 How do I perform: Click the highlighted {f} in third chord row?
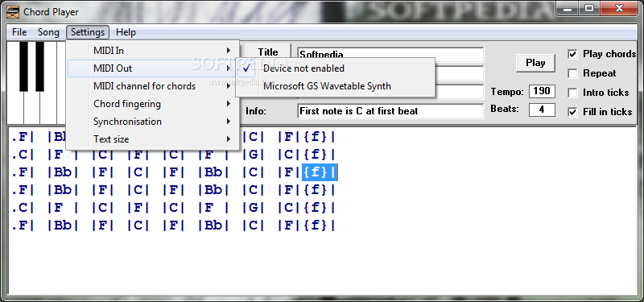click(320, 172)
